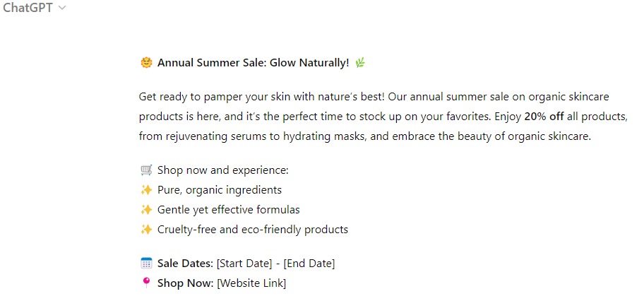Image resolution: width=644 pixels, height=301 pixels.
Task: Click the Annual Summer Sale headline text
Action: pyautogui.click(x=253, y=63)
